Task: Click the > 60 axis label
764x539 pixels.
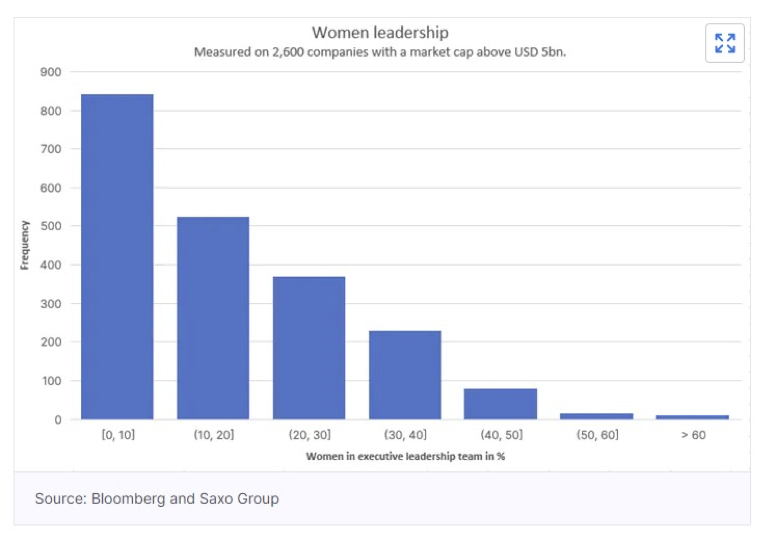Action: pos(692,436)
